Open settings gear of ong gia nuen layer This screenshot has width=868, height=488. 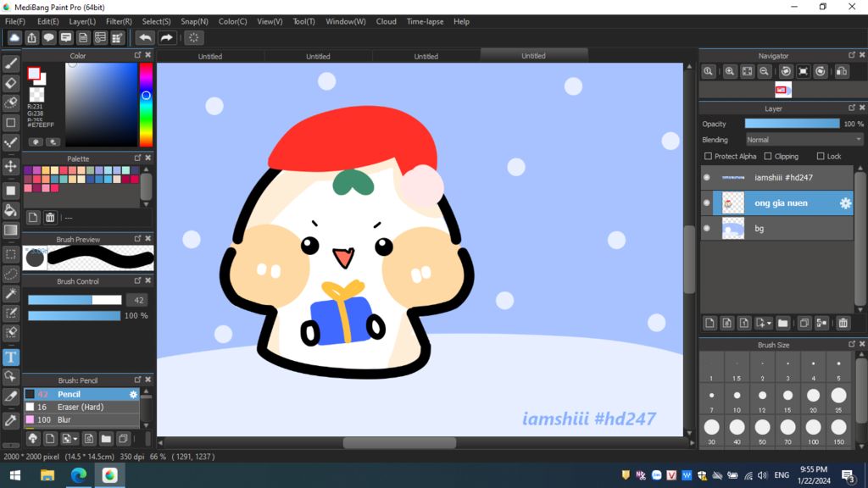[x=845, y=203]
